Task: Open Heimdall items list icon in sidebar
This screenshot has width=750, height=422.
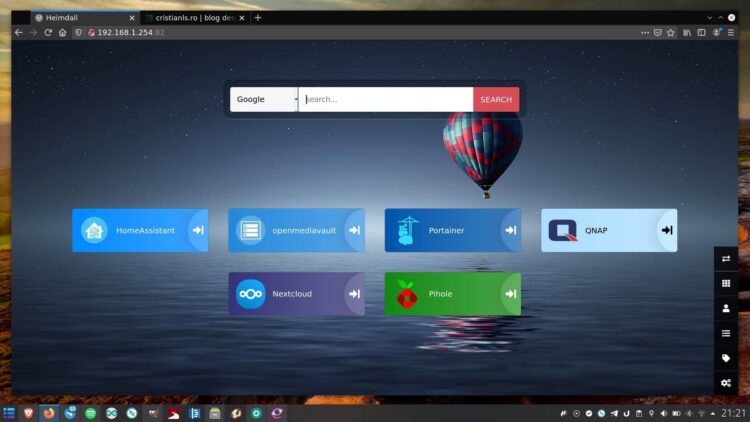Action: (726, 333)
